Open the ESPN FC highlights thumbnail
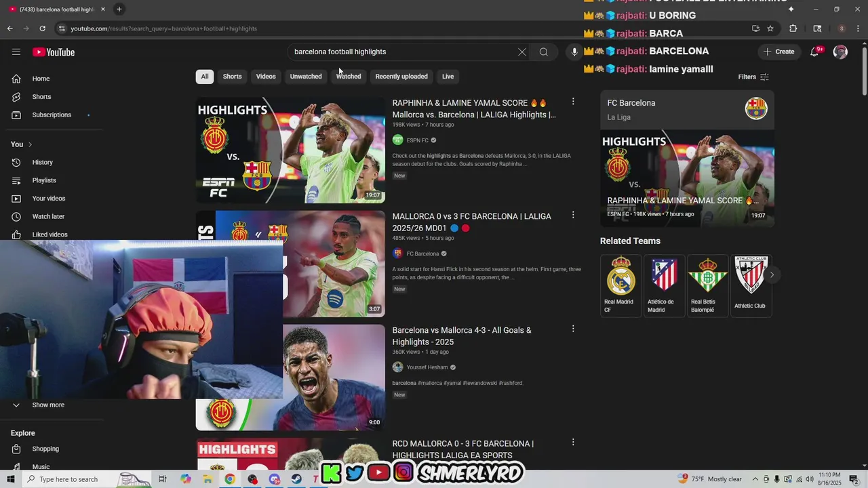The image size is (868, 488). point(290,150)
